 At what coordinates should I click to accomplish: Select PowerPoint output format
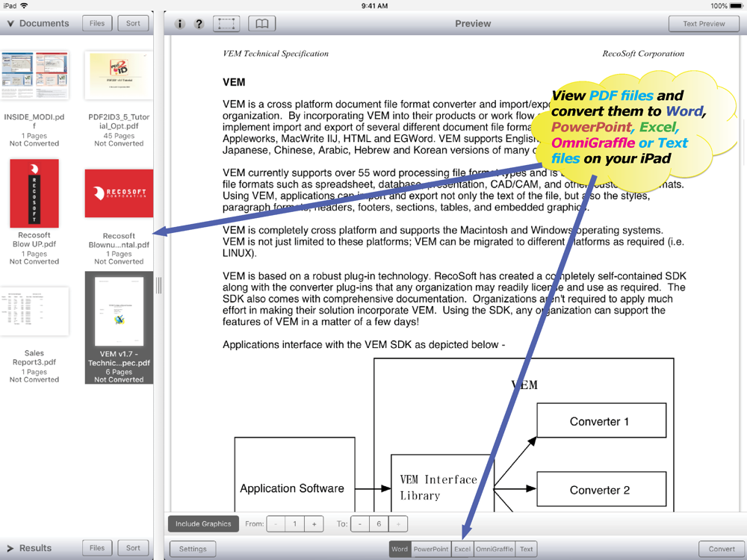coord(431,549)
